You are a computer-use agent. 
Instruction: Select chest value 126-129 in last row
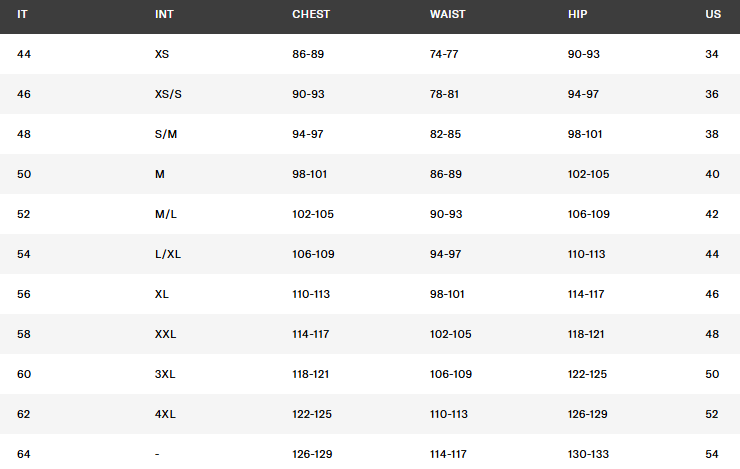click(x=311, y=454)
